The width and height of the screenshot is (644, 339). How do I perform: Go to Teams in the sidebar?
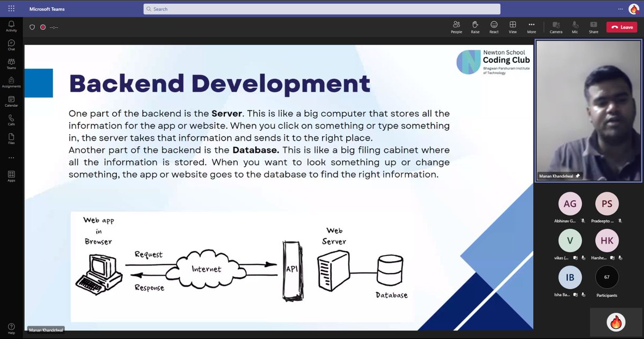click(11, 64)
